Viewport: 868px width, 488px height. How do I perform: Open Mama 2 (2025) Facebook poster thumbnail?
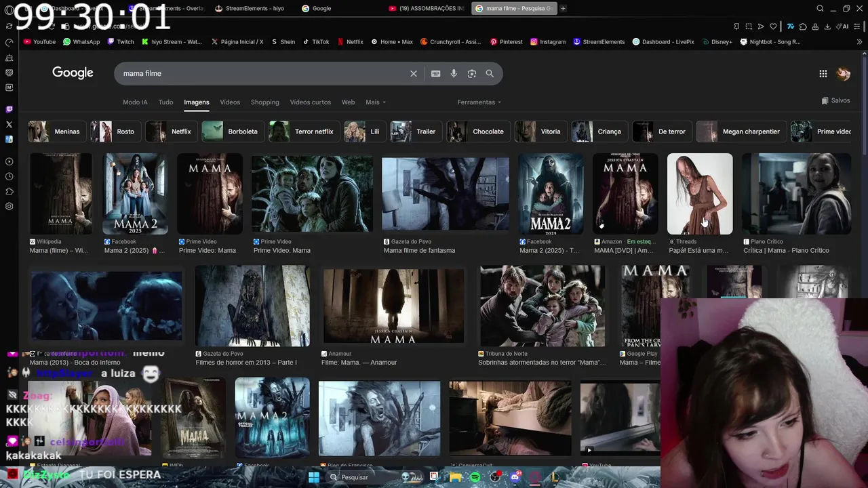click(x=135, y=194)
